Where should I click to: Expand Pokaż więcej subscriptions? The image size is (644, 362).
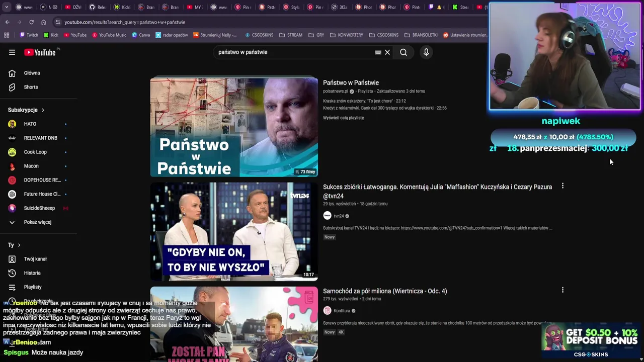[x=38, y=222]
